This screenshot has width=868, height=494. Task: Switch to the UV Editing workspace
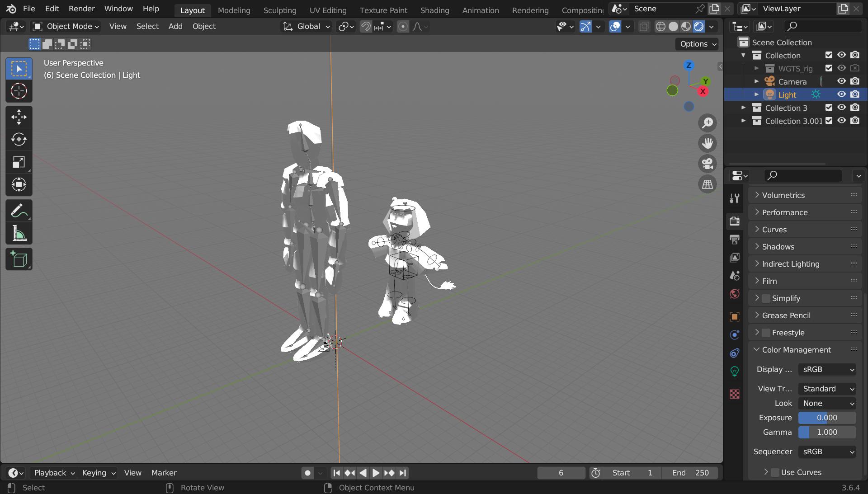(x=328, y=10)
